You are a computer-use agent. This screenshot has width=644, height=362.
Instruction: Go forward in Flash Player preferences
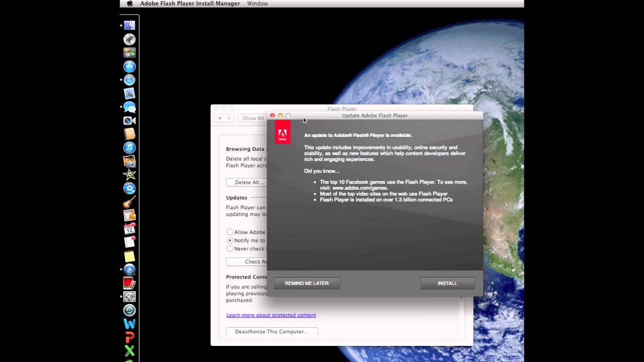(x=229, y=118)
